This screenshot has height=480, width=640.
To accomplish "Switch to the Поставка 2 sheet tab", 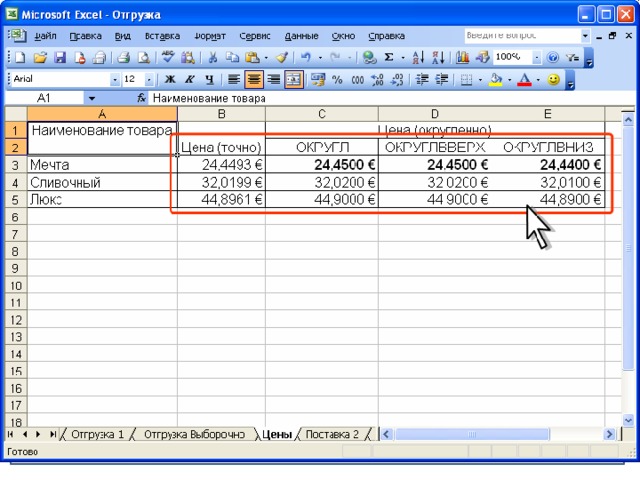I will [x=332, y=434].
